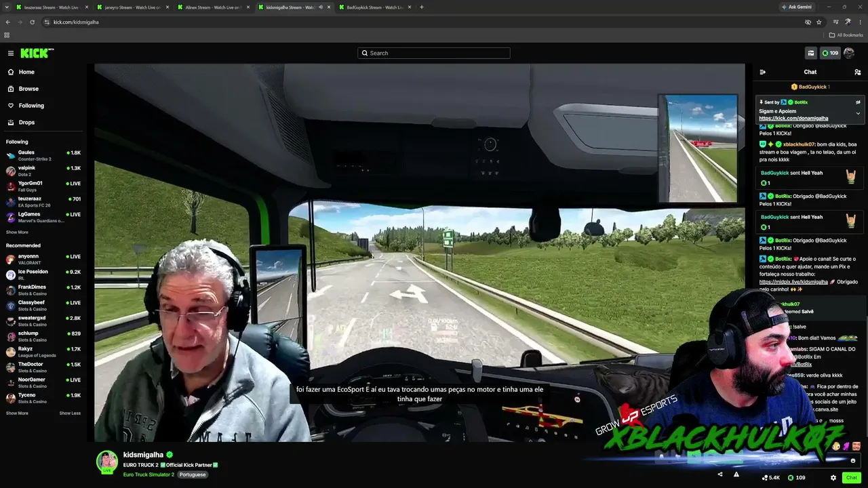Open the chat users list icon
868x488 pixels.
coord(858,72)
